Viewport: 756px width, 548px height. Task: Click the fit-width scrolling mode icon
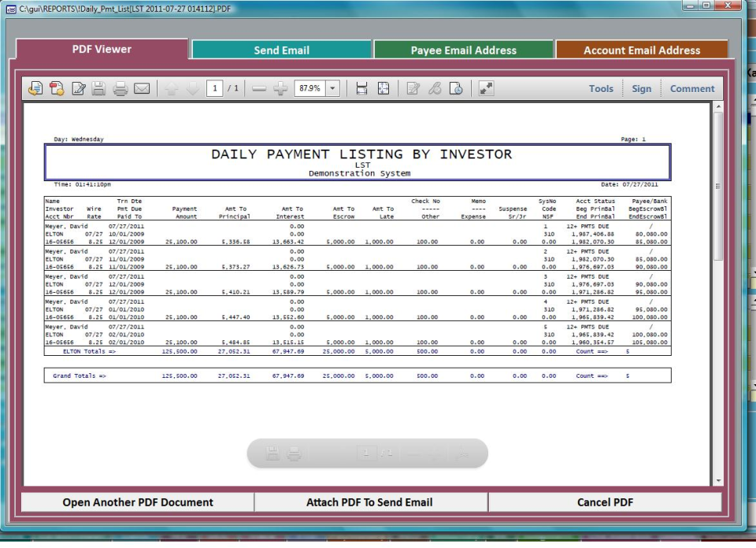pos(361,89)
